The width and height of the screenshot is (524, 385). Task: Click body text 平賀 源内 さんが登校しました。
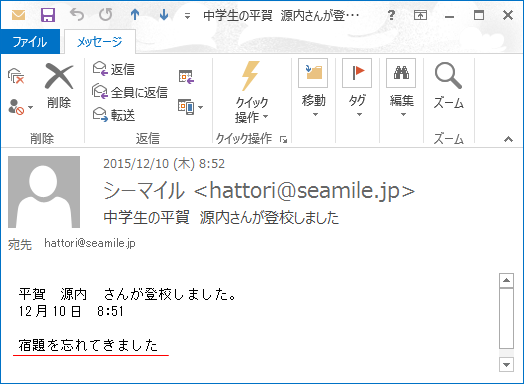127,294
